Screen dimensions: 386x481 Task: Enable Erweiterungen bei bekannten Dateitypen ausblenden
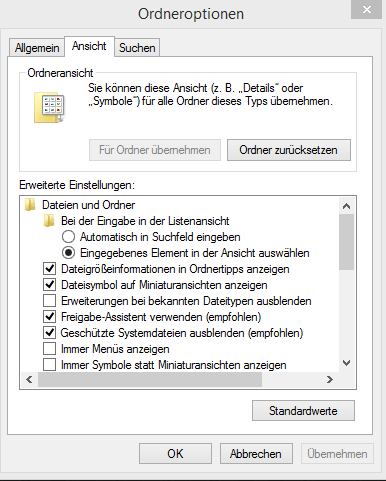tap(50, 301)
